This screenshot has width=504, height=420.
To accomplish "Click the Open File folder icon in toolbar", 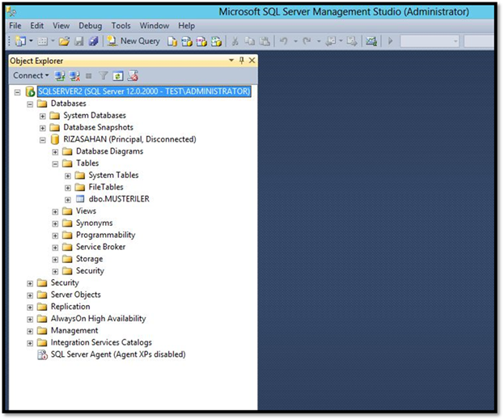I will pos(64,41).
